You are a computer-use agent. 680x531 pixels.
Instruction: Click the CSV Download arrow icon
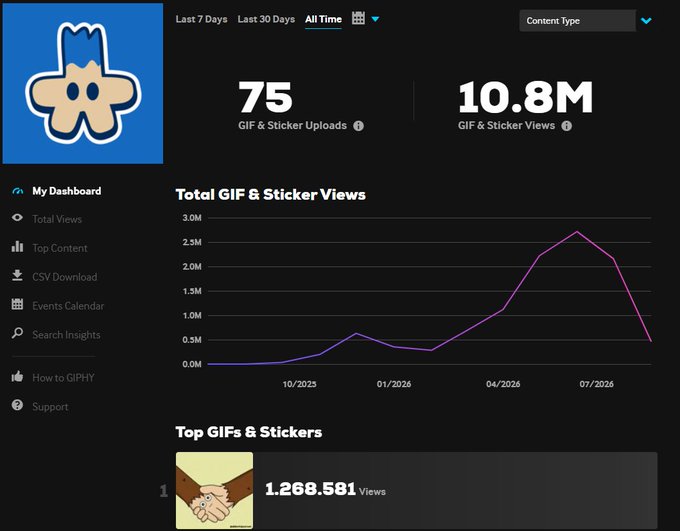pos(17,275)
